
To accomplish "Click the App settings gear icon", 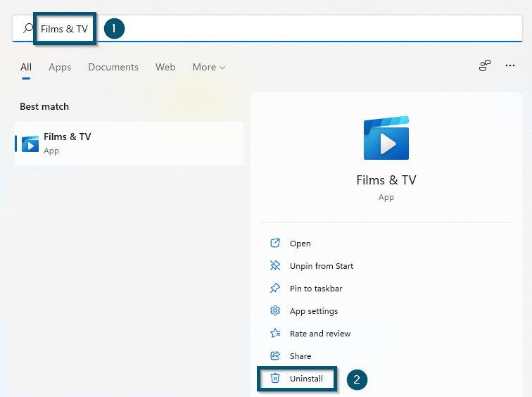I will coord(275,310).
